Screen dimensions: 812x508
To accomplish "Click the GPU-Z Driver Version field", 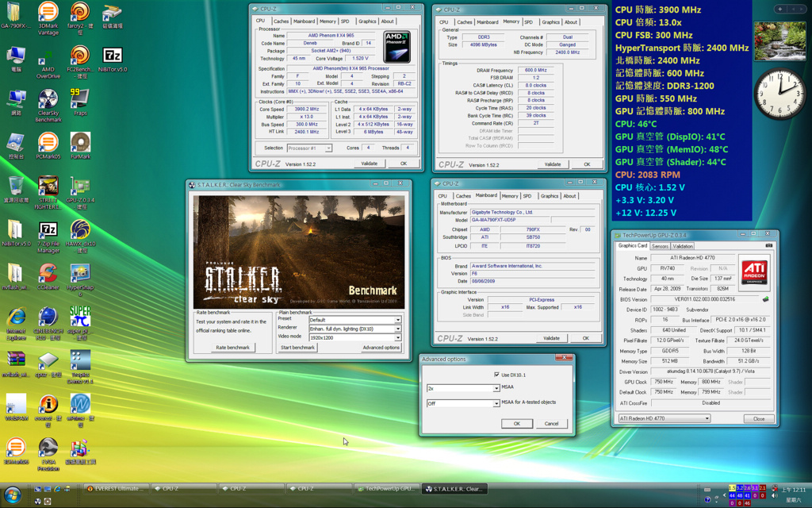I will [x=710, y=371].
